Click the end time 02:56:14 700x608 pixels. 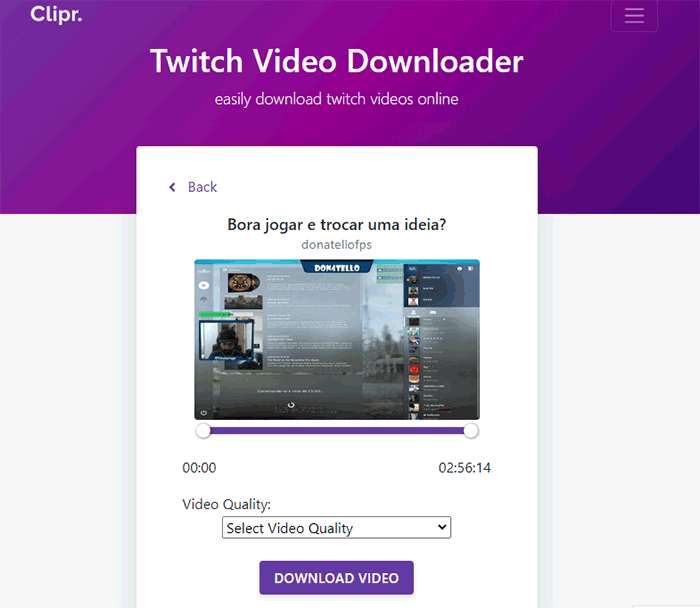click(x=464, y=468)
